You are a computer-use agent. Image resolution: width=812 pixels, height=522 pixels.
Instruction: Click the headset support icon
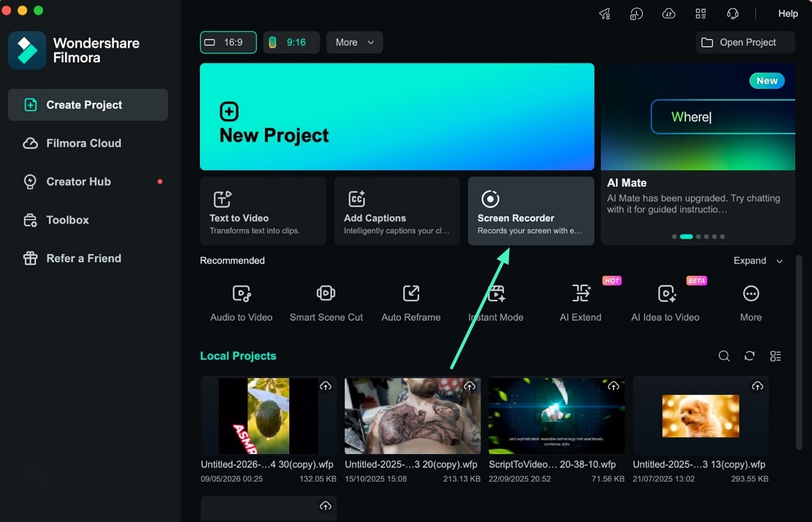(733, 14)
